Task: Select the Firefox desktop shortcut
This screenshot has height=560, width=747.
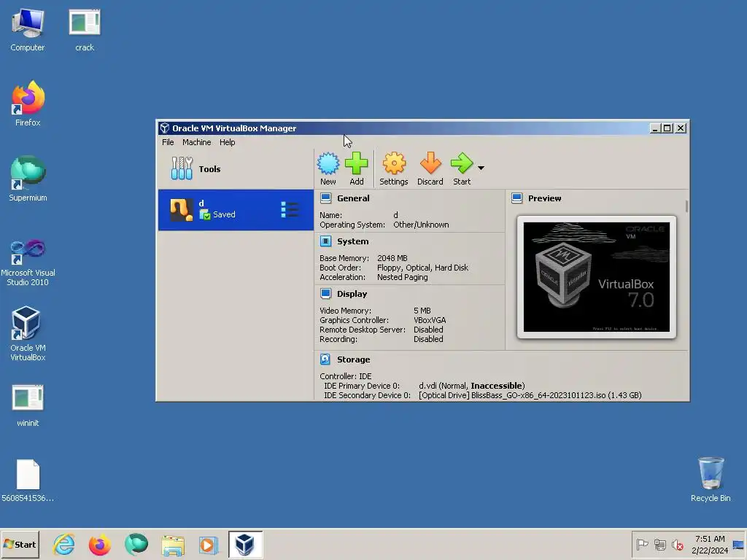Action: 28,104
